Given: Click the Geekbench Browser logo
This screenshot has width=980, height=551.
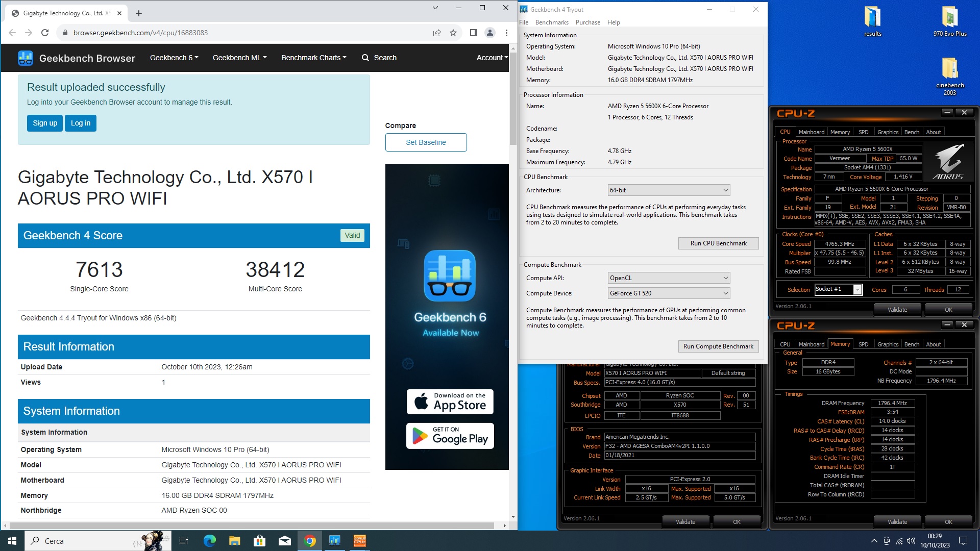Looking at the screenshot, I should tap(77, 58).
